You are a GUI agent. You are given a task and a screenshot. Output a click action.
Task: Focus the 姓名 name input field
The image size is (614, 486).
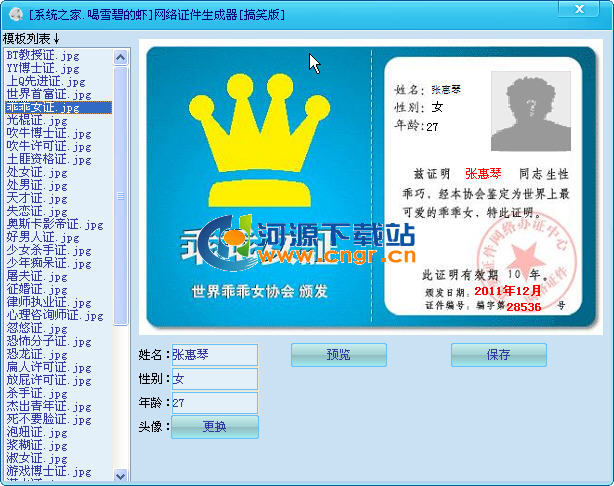click(213, 355)
